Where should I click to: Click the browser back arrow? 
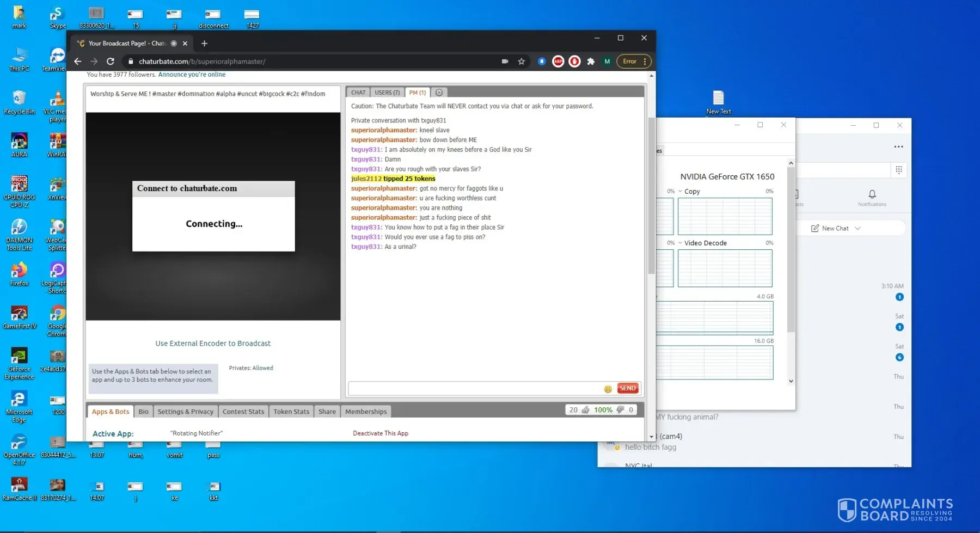click(77, 62)
